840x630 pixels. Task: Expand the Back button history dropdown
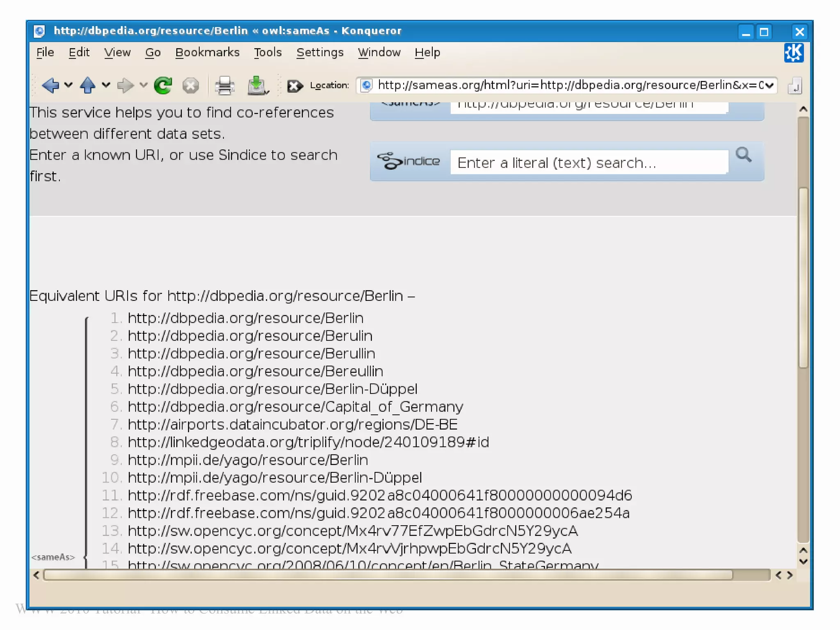click(x=68, y=85)
